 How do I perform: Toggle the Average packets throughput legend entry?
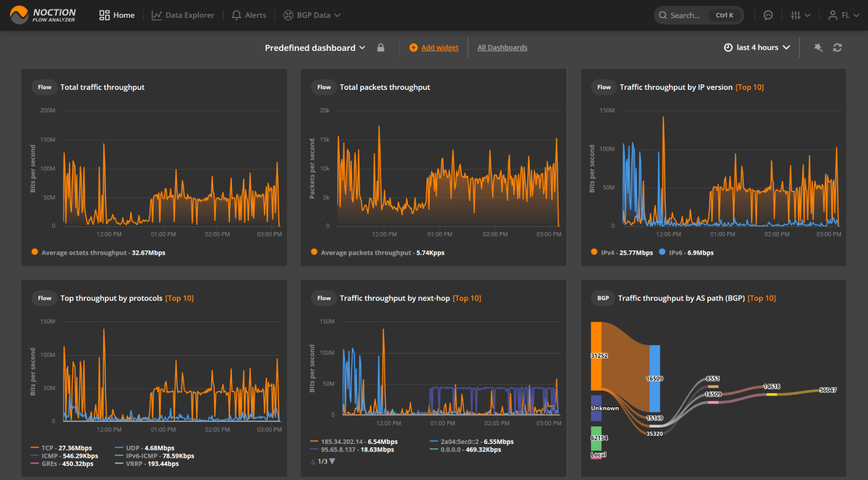(378, 252)
